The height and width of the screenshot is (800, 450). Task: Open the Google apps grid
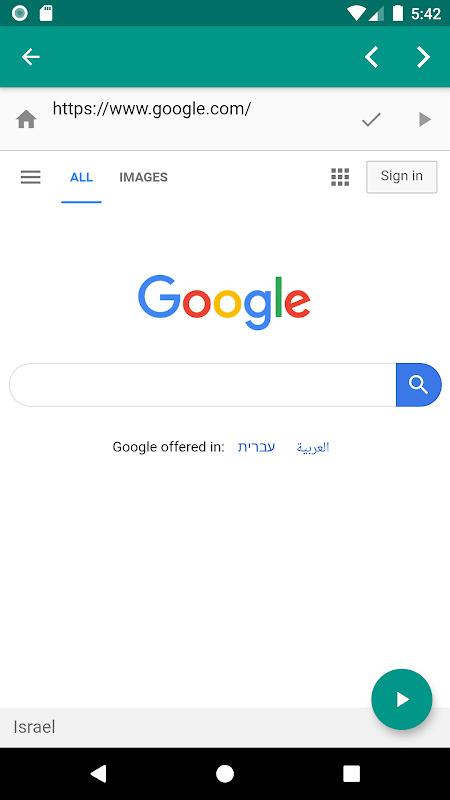[340, 177]
